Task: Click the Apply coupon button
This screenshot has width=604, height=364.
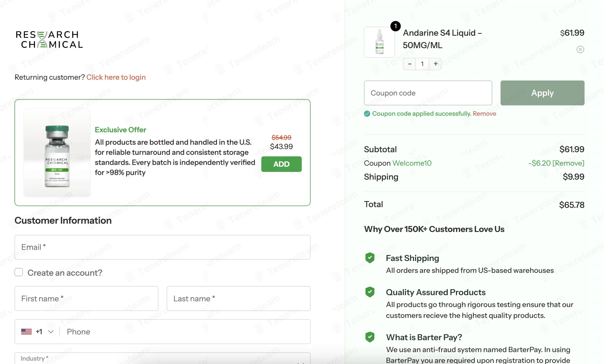Action: coord(542,93)
